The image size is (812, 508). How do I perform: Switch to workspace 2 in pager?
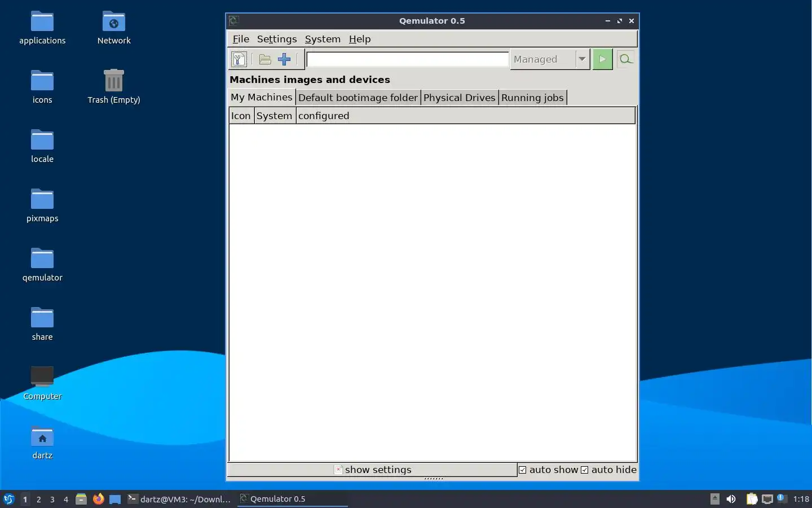[x=38, y=499]
